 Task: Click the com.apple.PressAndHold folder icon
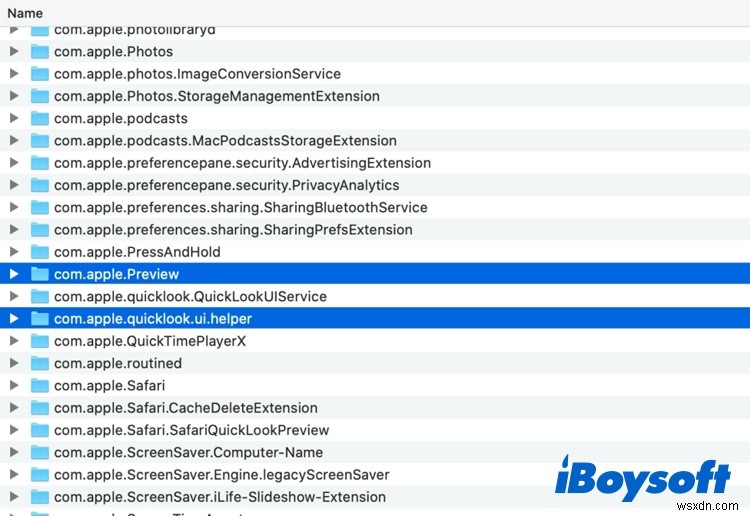[x=40, y=252]
